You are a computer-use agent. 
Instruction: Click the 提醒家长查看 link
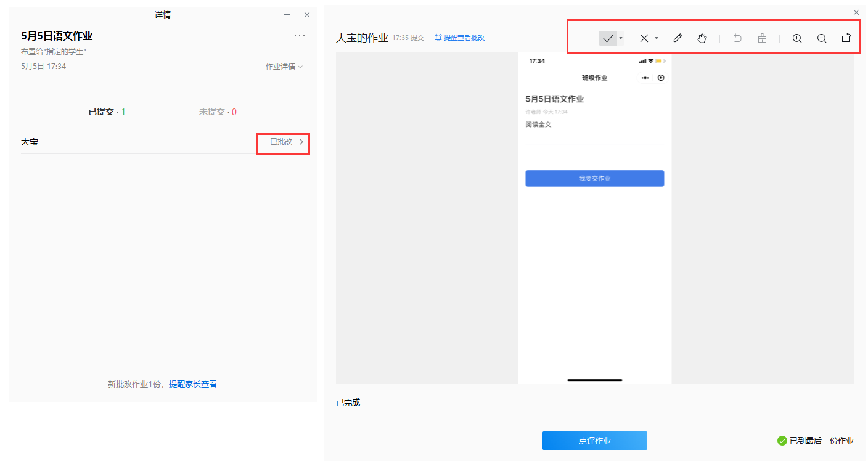(x=193, y=384)
